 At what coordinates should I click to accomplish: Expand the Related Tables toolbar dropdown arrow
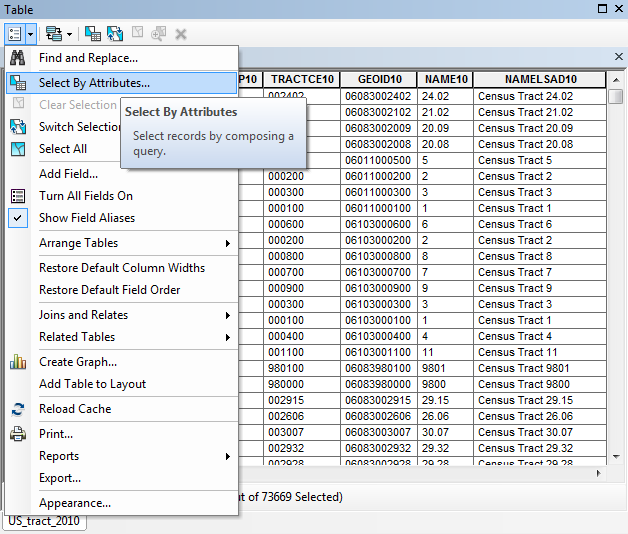point(69,34)
